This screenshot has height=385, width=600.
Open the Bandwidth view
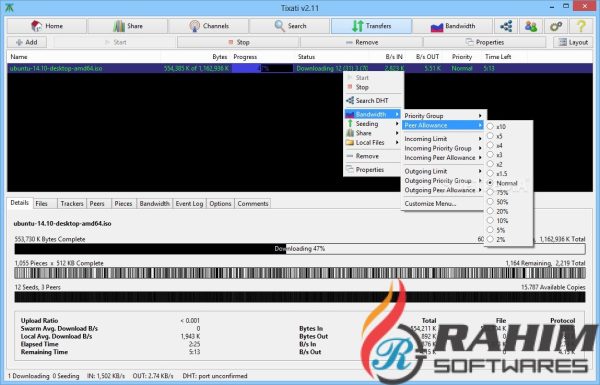pyautogui.click(x=453, y=26)
